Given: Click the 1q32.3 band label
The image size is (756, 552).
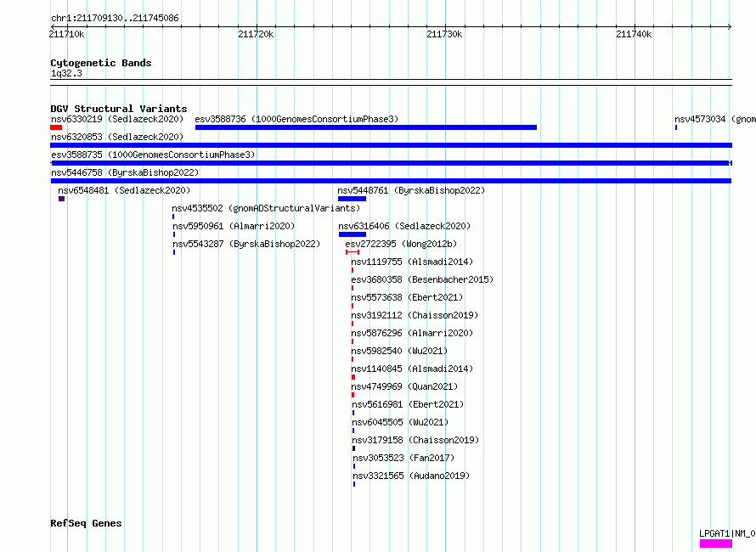Looking at the screenshot, I should click(66, 73).
